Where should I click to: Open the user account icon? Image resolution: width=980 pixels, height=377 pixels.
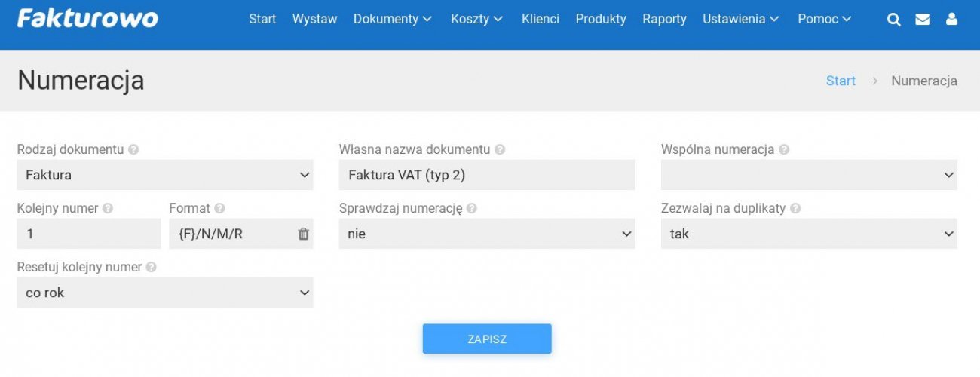point(951,20)
